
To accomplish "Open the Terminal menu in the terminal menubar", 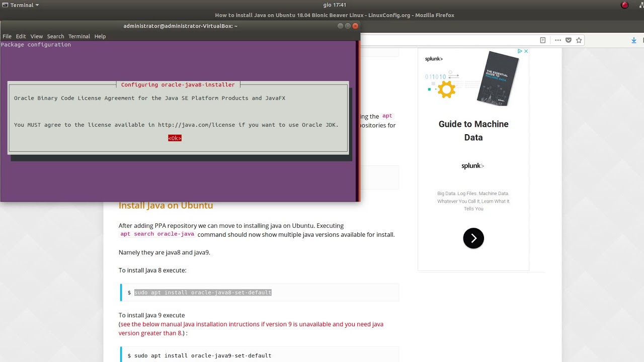I will pyautogui.click(x=79, y=36).
